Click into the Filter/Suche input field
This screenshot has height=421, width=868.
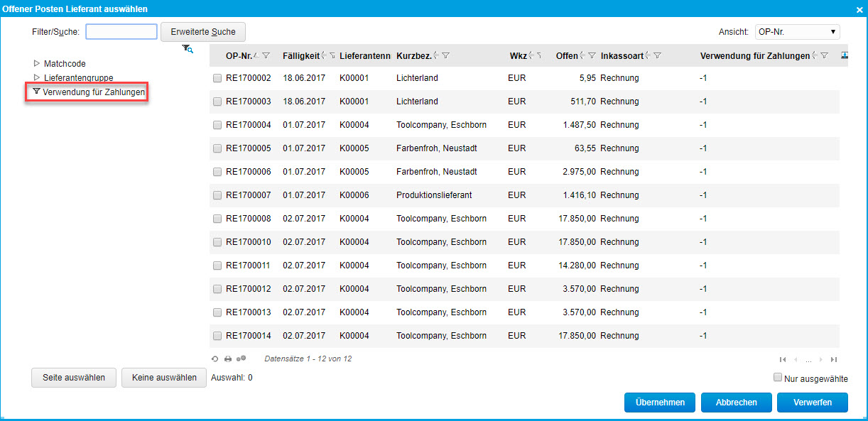121,32
